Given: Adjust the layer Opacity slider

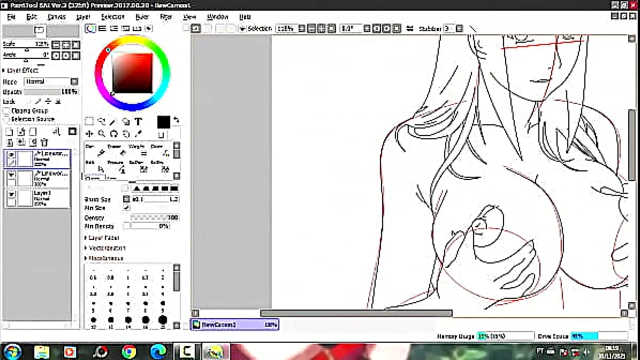Looking at the screenshot, I should pos(51,92).
